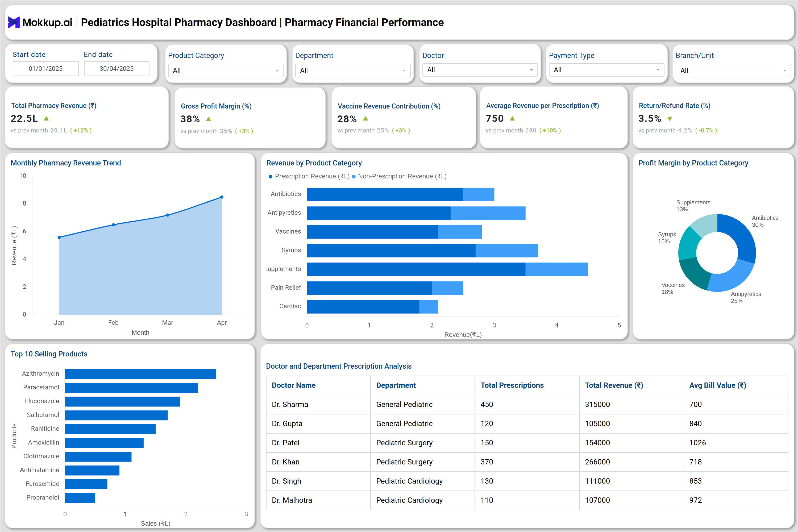Click the Feb data point on revenue trend
798x532 pixels.
pos(113,225)
